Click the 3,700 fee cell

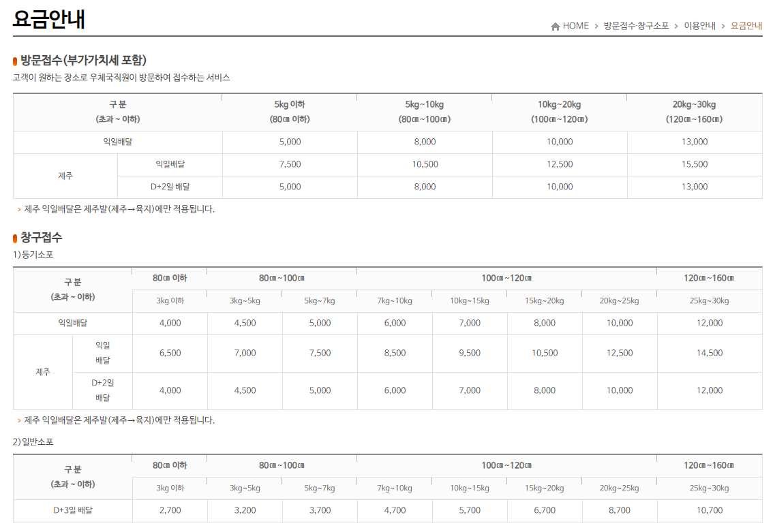click(320, 511)
